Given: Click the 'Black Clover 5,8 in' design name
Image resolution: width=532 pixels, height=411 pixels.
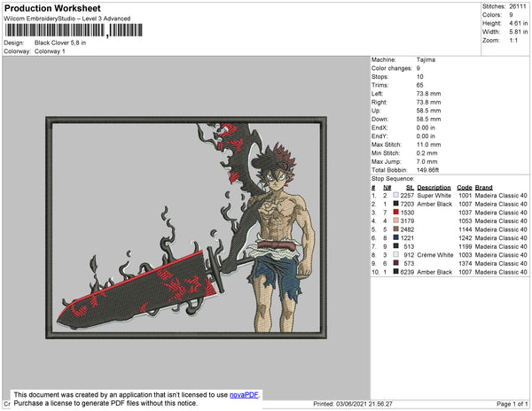Looking at the screenshot, I should [x=60, y=43].
